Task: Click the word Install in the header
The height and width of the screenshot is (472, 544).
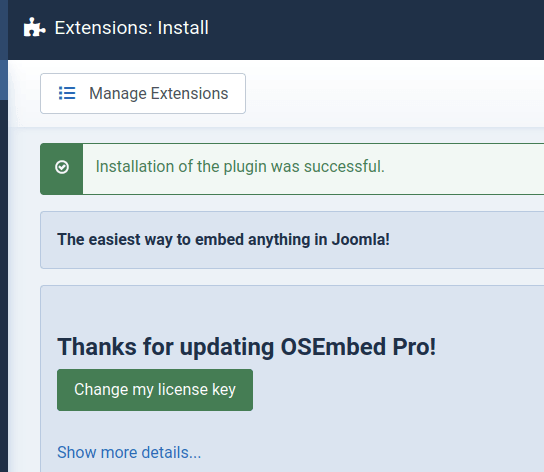Action: (x=183, y=28)
